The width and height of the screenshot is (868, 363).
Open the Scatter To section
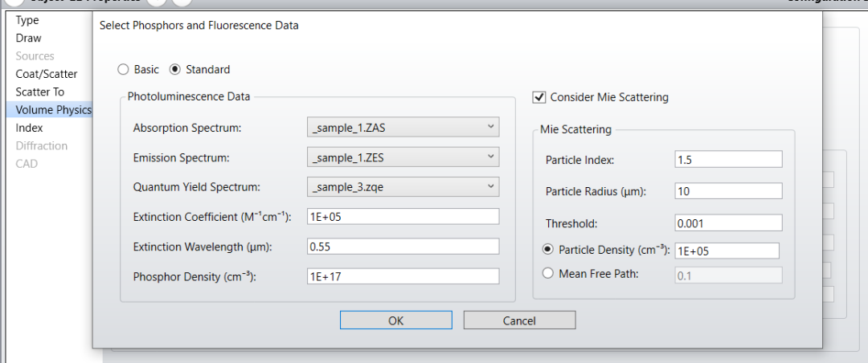[40, 92]
